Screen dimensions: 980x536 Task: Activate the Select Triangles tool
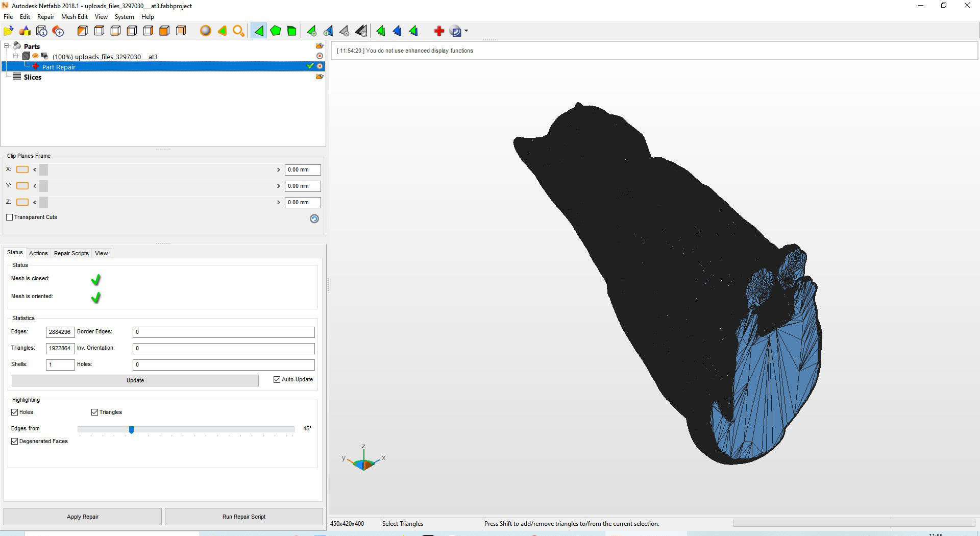pyautogui.click(x=259, y=31)
